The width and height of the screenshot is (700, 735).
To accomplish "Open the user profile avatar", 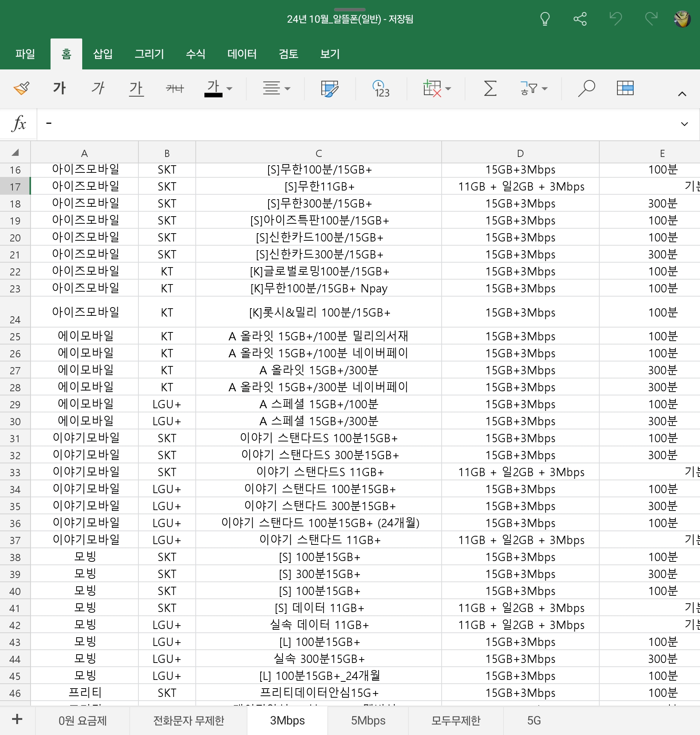I will click(682, 19).
